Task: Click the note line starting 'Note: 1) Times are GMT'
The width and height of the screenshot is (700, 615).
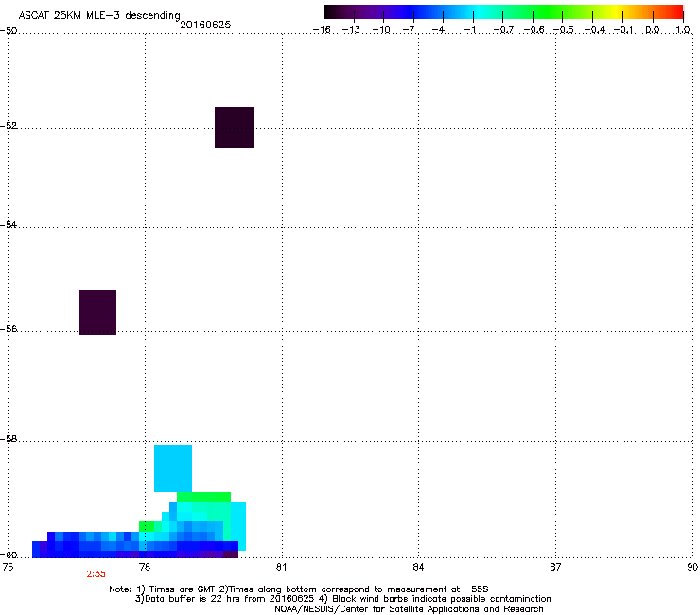Action: [x=299, y=589]
